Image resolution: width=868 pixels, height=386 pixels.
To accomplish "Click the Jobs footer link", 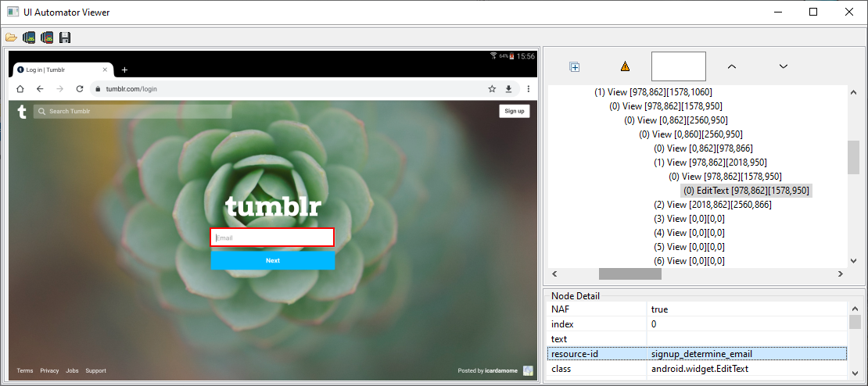I will [x=72, y=370].
